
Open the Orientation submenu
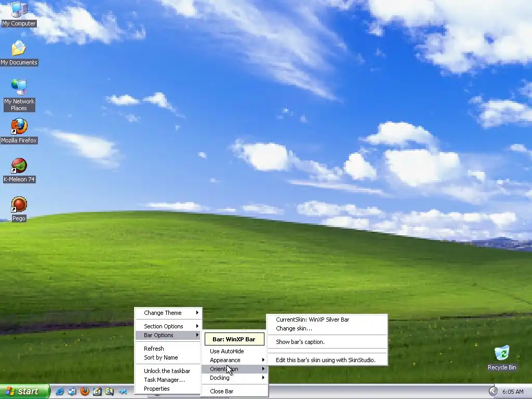click(235, 369)
